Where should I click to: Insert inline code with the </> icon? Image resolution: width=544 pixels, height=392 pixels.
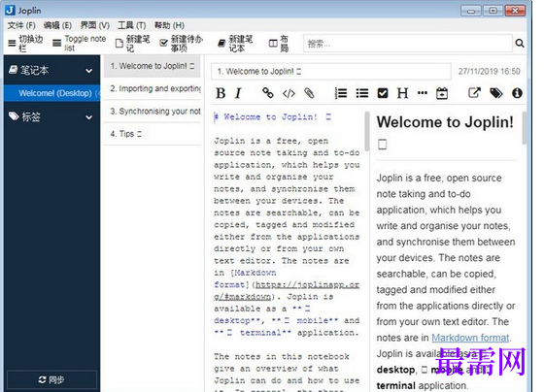coord(289,93)
